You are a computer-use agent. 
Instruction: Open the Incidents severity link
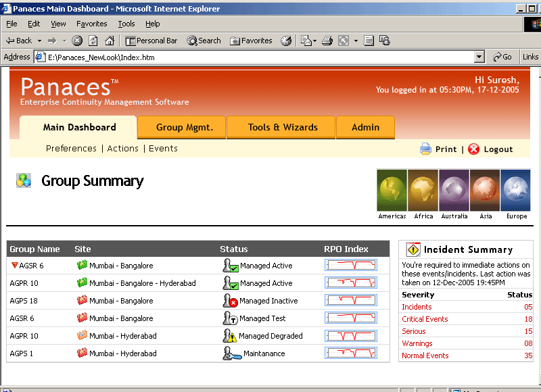pyautogui.click(x=417, y=307)
